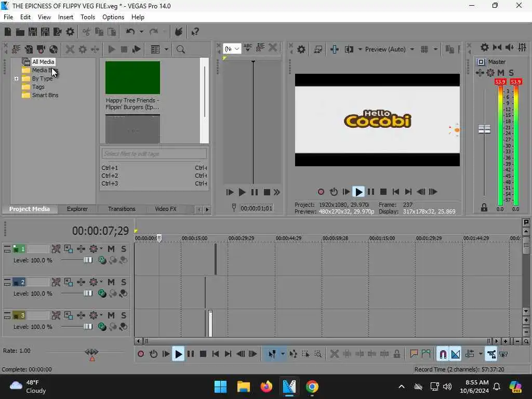
Task: Select Smart Bins folder
Action: point(45,96)
